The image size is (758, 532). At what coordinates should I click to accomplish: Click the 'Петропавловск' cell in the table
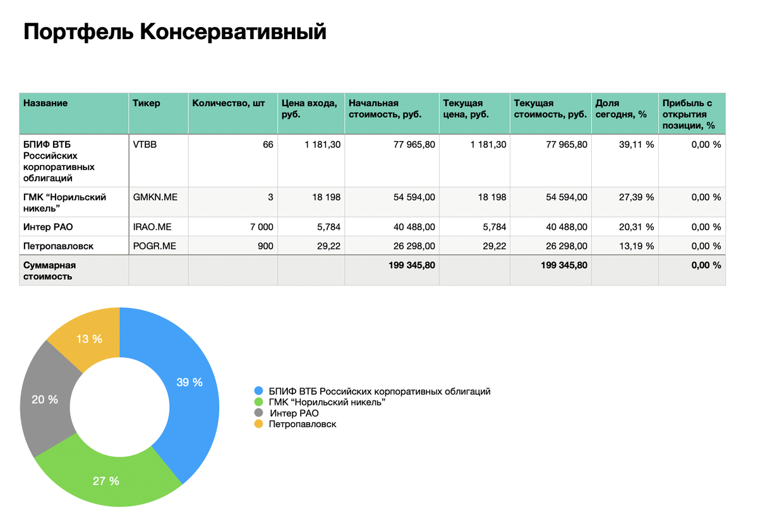pos(74,246)
